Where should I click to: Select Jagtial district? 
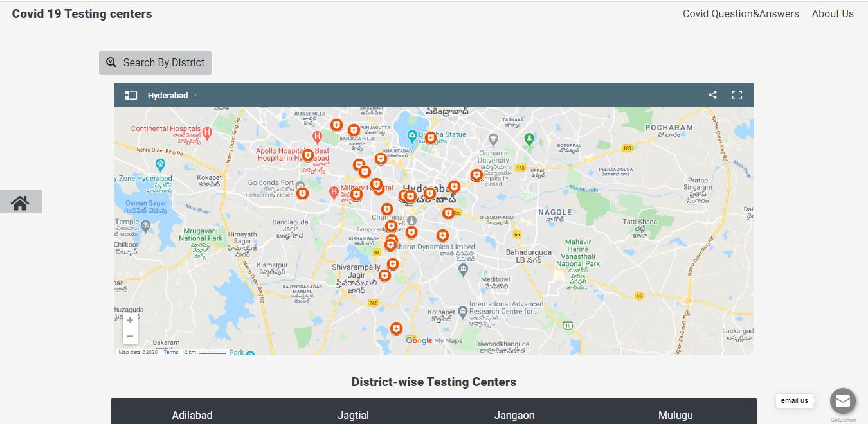[x=353, y=415]
